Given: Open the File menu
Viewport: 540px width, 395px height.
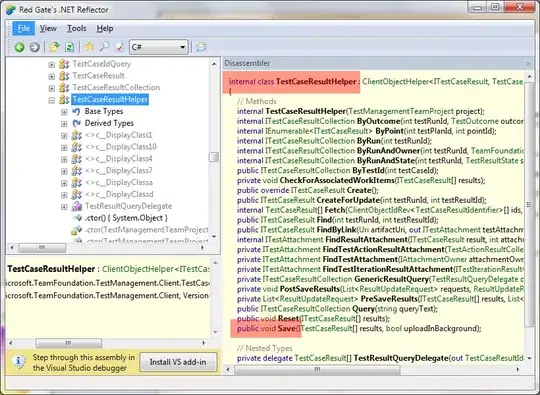Looking at the screenshot, I should pos(23,29).
